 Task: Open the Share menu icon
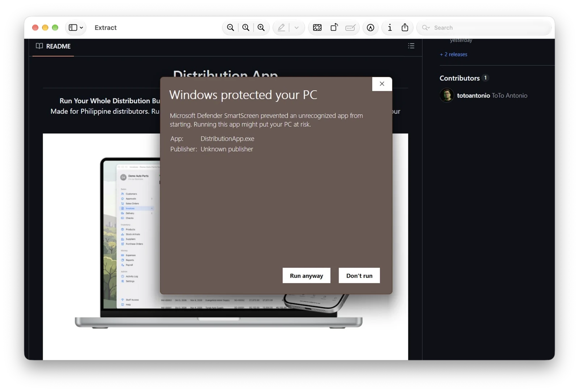pyautogui.click(x=405, y=28)
